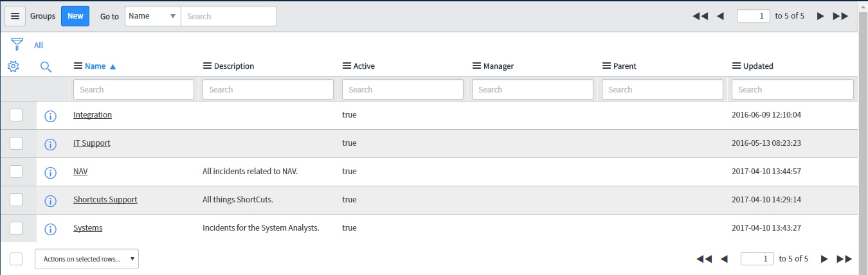Viewport: 868px width, 275px height.
Task: Open Parent column options menu icon
Action: [606, 66]
